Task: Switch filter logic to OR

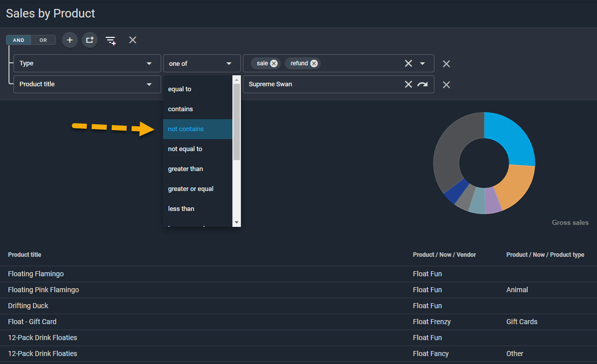Action: 43,40
